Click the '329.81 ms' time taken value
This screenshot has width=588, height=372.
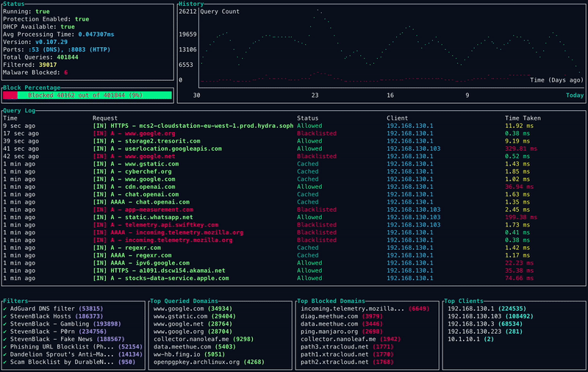[x=521, y=149]
